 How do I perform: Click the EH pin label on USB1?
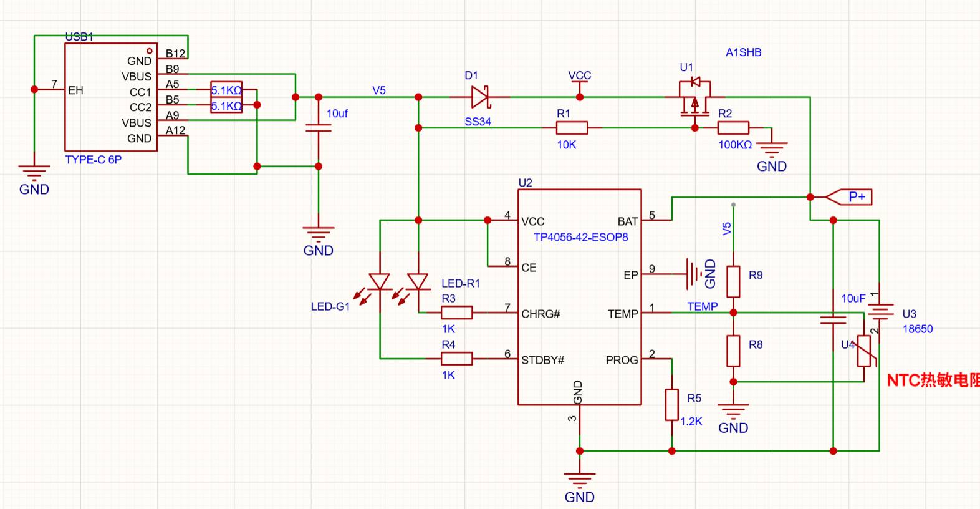pos(75,90)
